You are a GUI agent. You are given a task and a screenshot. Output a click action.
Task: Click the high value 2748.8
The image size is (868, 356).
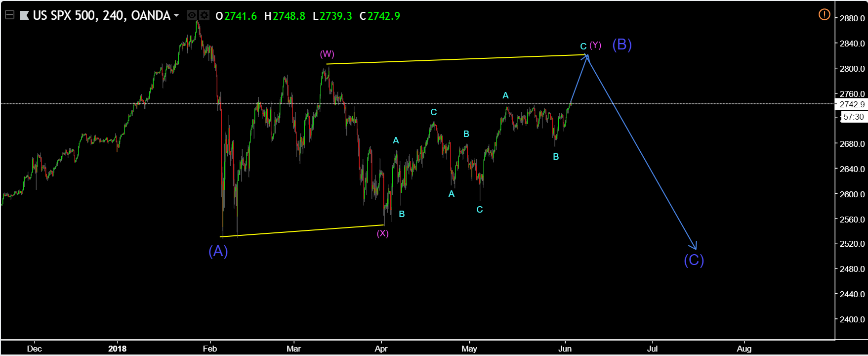pos(289,16)
